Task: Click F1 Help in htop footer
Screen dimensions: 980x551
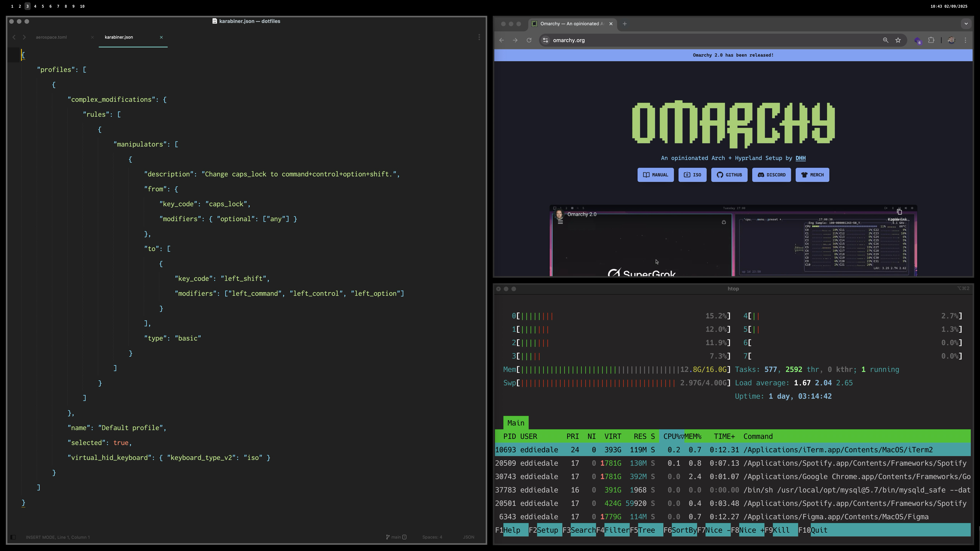Action: [511, 530]
